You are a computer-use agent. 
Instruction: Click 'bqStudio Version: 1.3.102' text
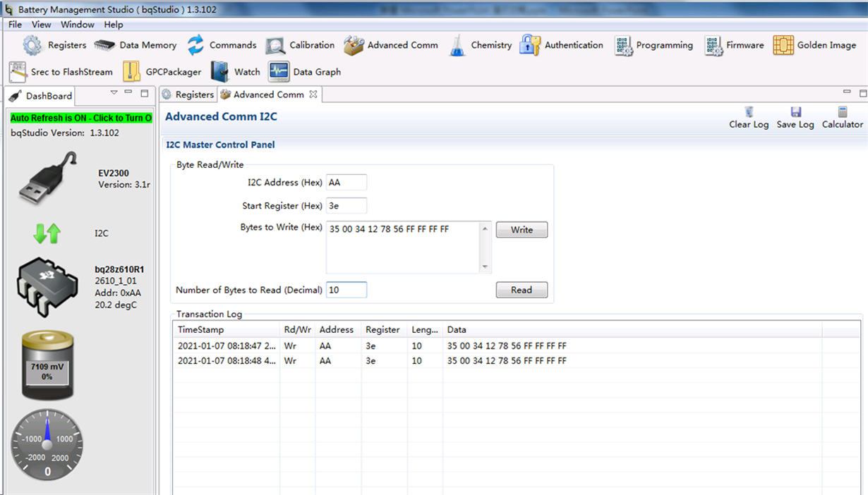point(65,133)
